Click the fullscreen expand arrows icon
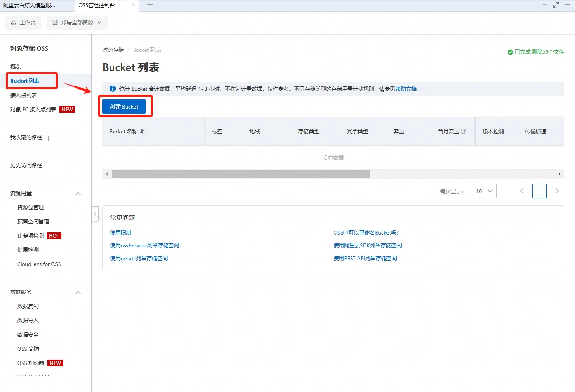Image resolution: width=575 pixels, height=392 pixels. pyautogui.click(x=556, y=5)
